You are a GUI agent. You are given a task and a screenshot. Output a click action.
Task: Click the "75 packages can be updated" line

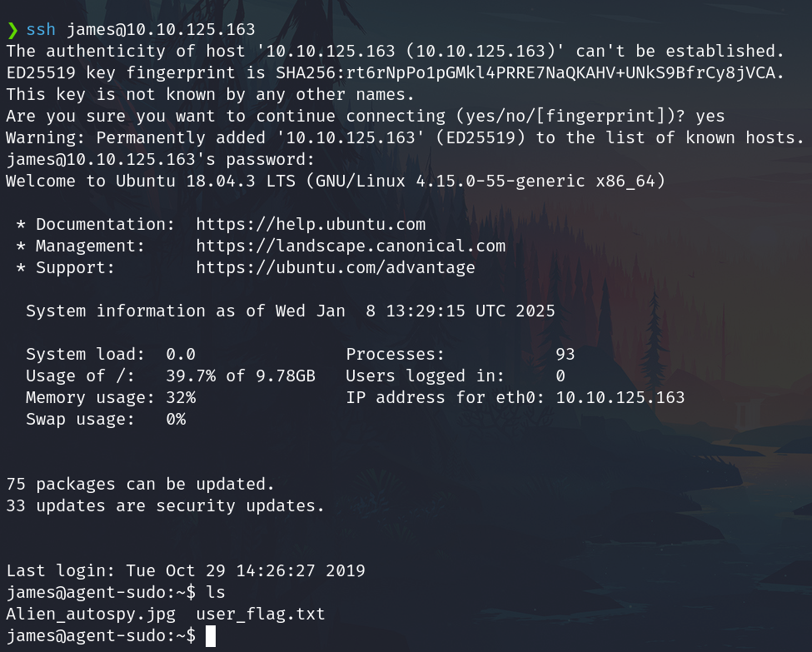pyautogui.click(x=140, y=485)
